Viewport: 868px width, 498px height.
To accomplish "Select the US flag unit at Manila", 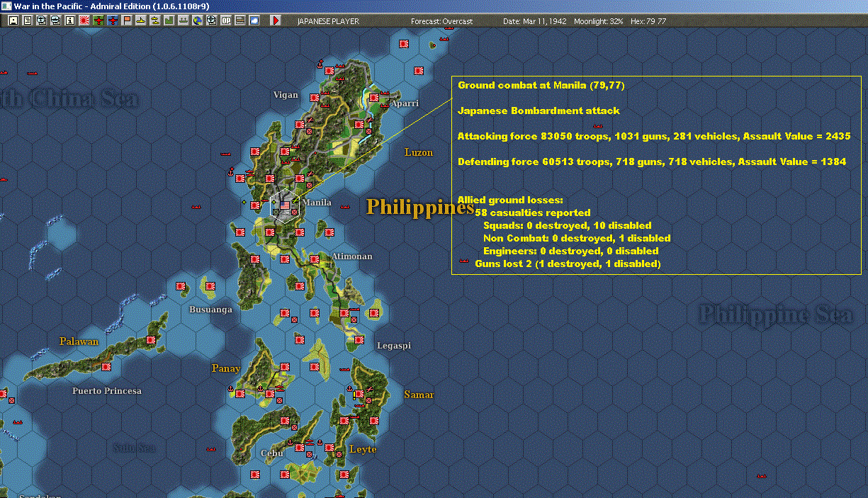I will (285, 206).
